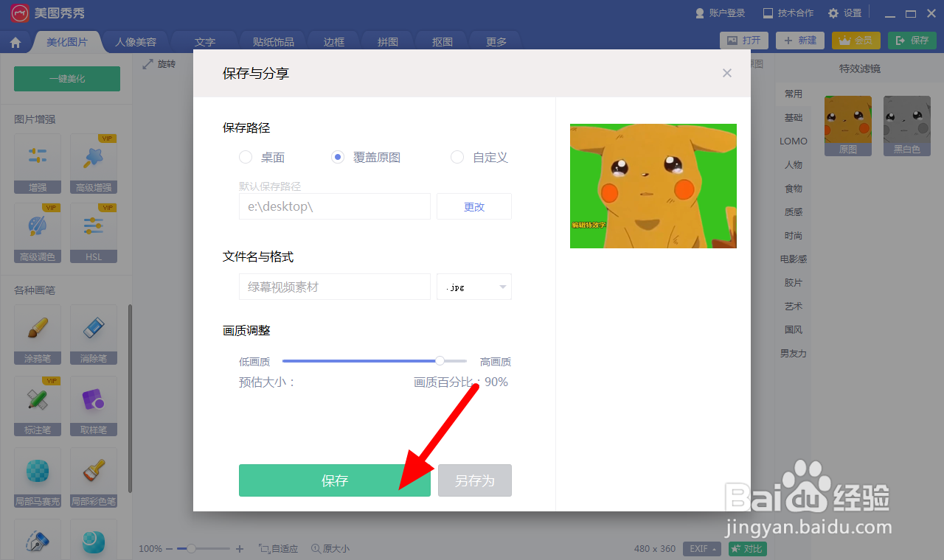Screen dimensions: 944x560
Task: Select 食物 filter category
Action: 794,189
